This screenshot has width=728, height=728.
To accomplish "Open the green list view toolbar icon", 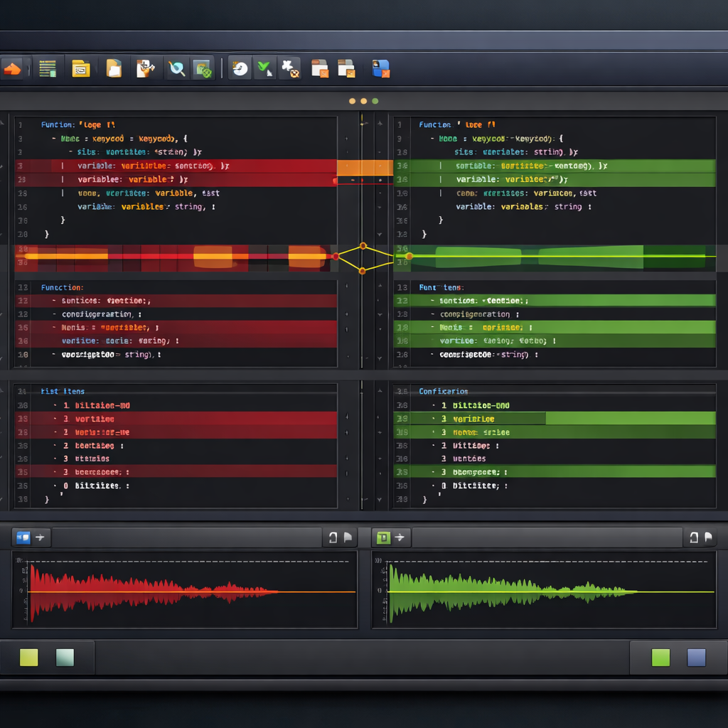I will tap(48, 69).
